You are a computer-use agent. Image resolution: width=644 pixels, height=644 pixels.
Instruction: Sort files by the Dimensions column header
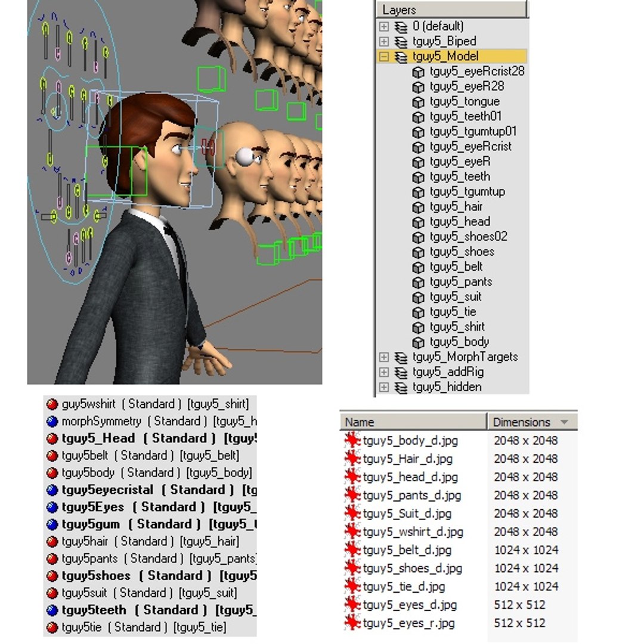click(532, 422)
